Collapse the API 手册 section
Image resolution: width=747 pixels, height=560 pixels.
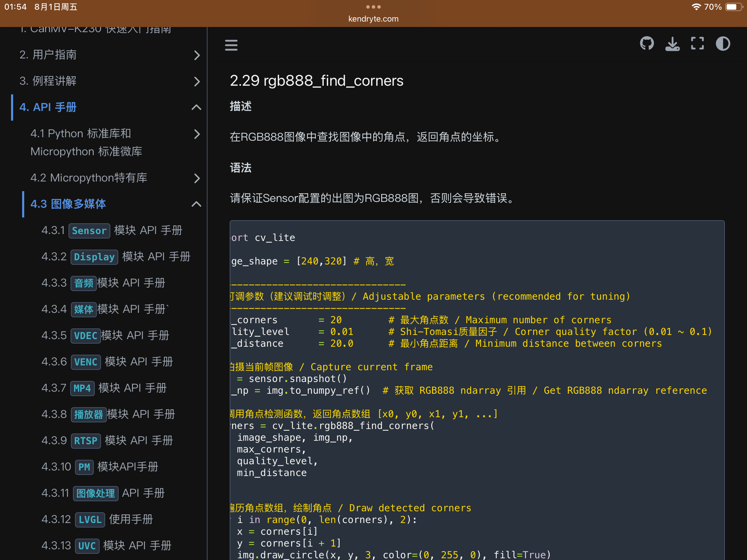point(196,108)
